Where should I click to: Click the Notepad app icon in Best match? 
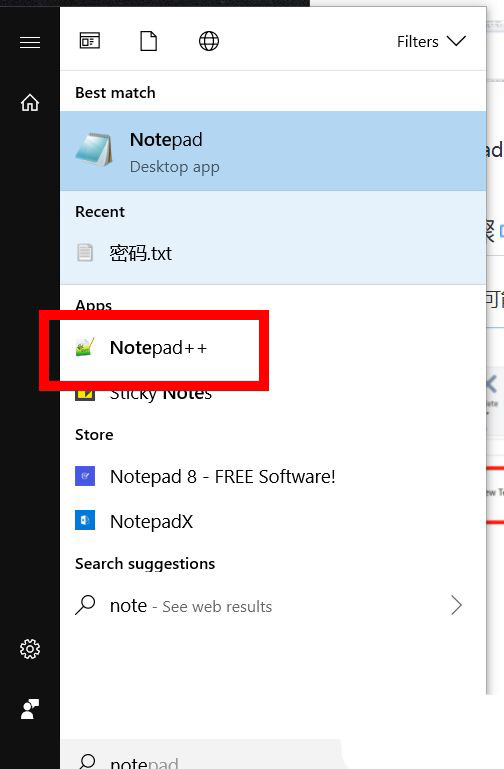(95, 150)
